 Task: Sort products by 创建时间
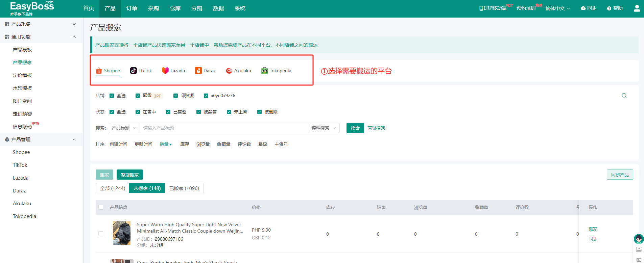pos(118,144)
